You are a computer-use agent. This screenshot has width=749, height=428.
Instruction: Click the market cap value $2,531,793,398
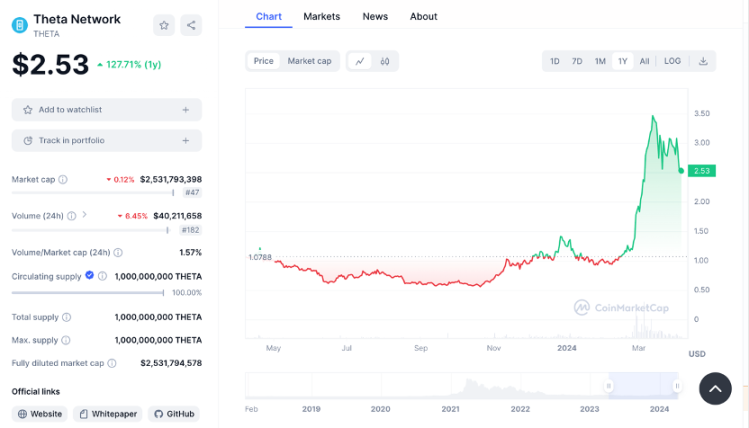coord(171,179)
